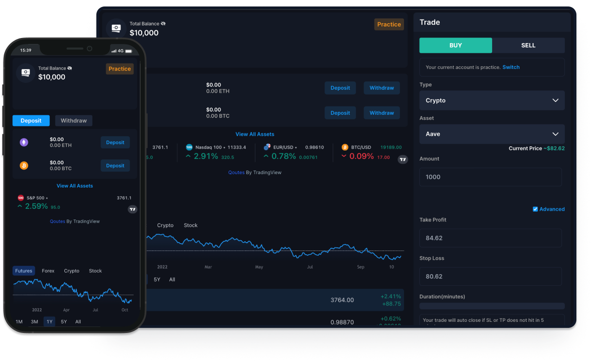The width and height of the screenshot is (594, 364).
Task: Click the Switch link in the practice notice
Action: coord(511,67)
